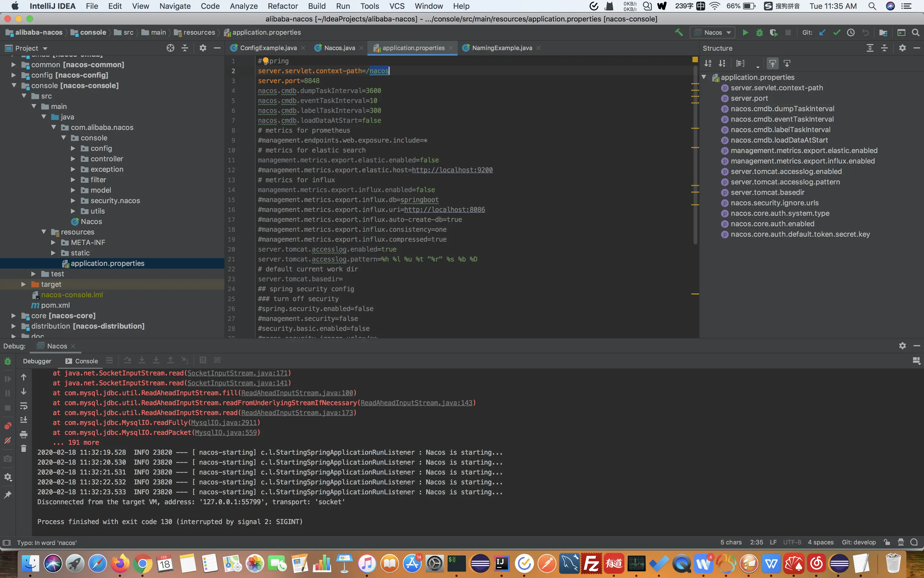
Task: Switch to ConfigExample.java tab
Action: (268, 48)
